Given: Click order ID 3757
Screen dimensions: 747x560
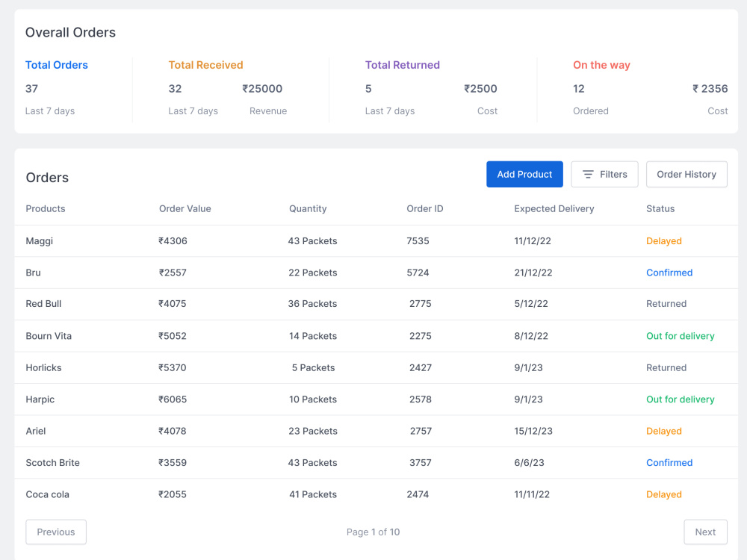Looking at the screenshot, I should point(420,462).
